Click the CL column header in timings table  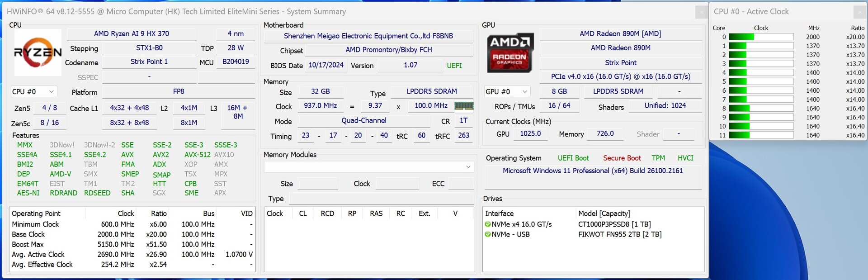pos(303,214)
